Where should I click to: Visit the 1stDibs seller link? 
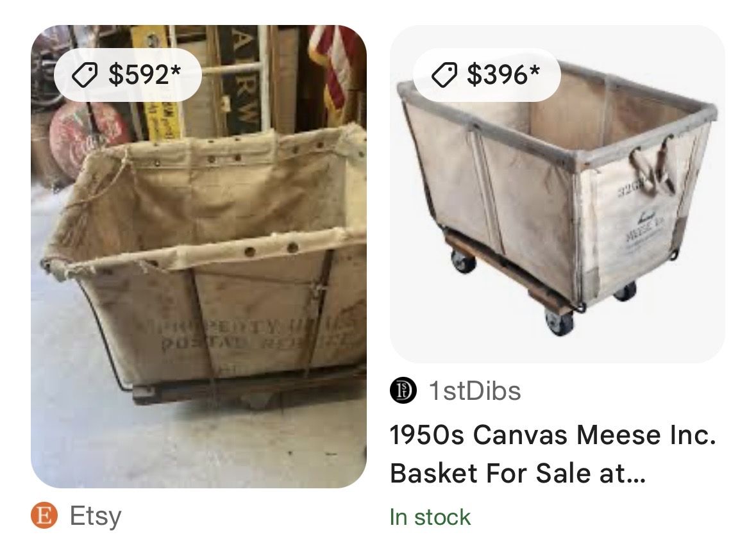point(475,390)
